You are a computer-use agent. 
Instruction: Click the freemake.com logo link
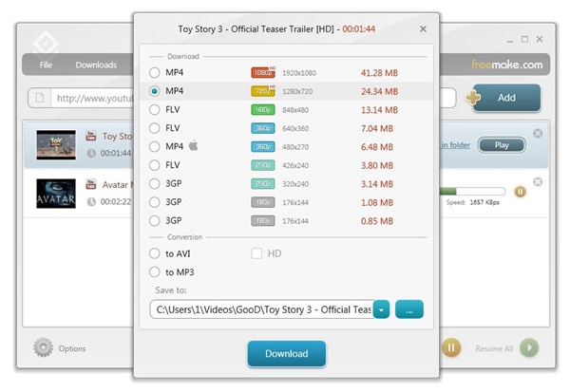click(507, 65)
